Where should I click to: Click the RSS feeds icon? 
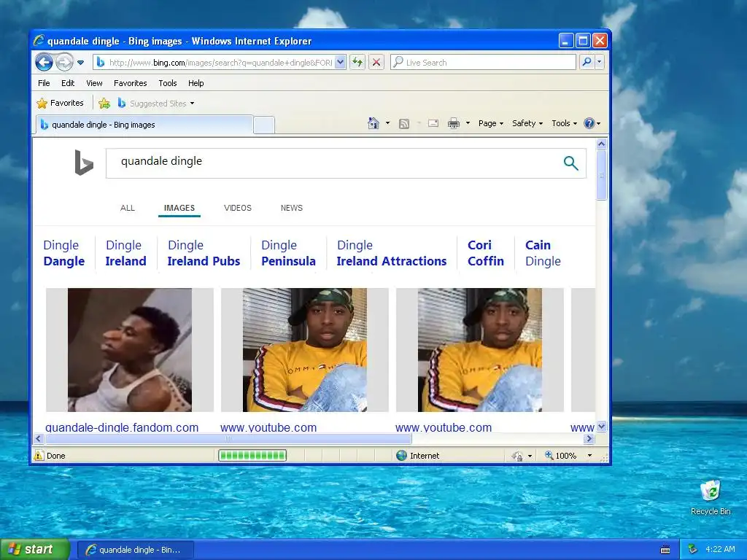click(x=404, y=124)
